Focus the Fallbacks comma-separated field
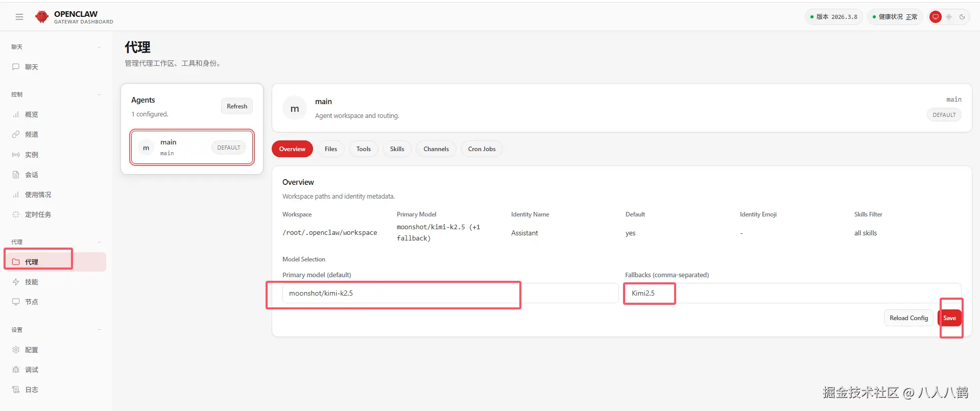The image size is (980, 411). [x=793, y=293]
